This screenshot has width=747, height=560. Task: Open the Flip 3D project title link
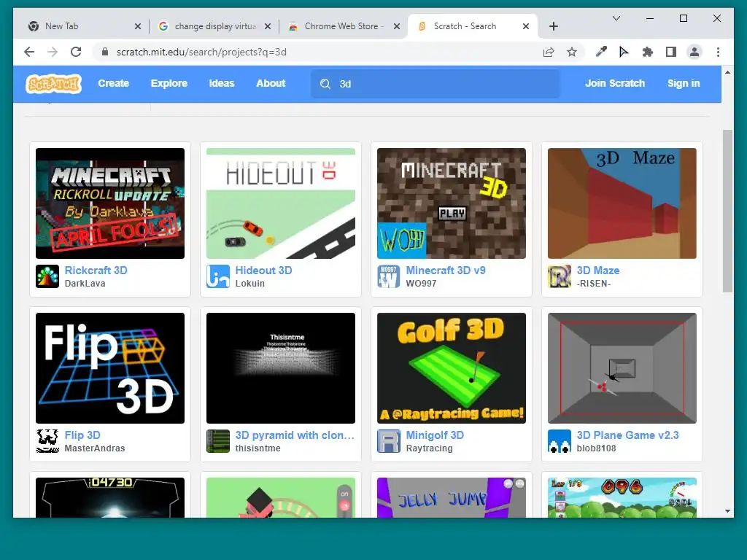[x=82, y=435]
